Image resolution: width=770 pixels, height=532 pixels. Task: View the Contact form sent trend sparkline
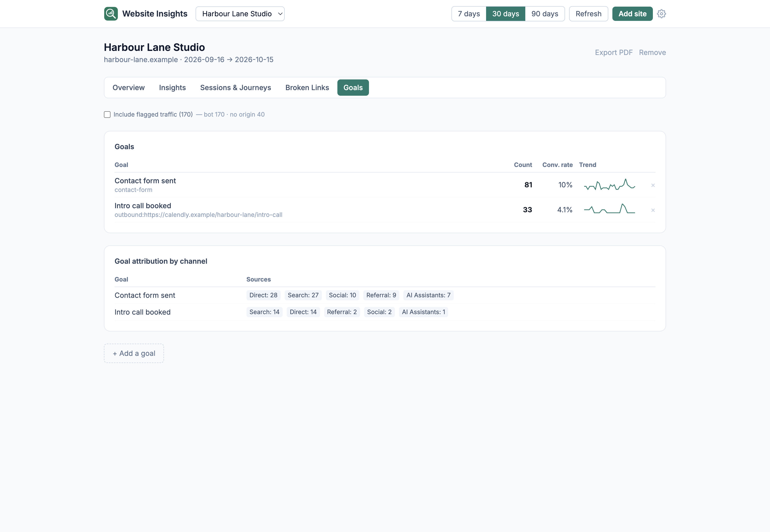pos(609,185)
